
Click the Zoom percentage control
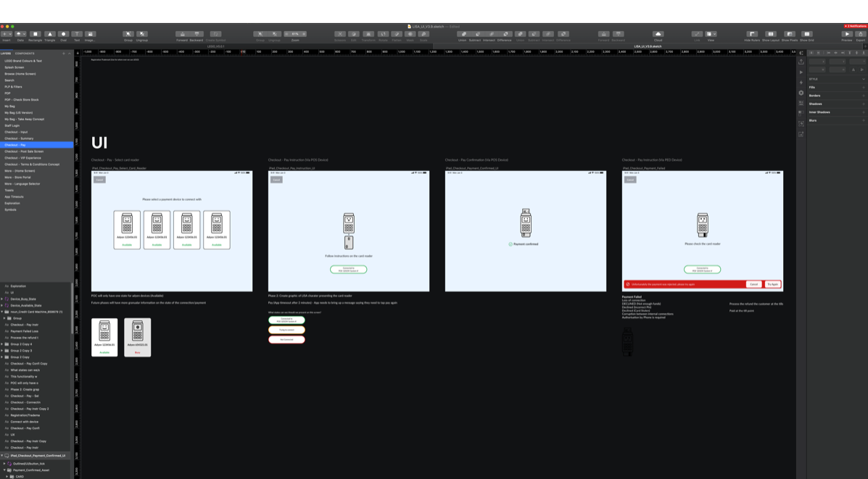[295, 34]
